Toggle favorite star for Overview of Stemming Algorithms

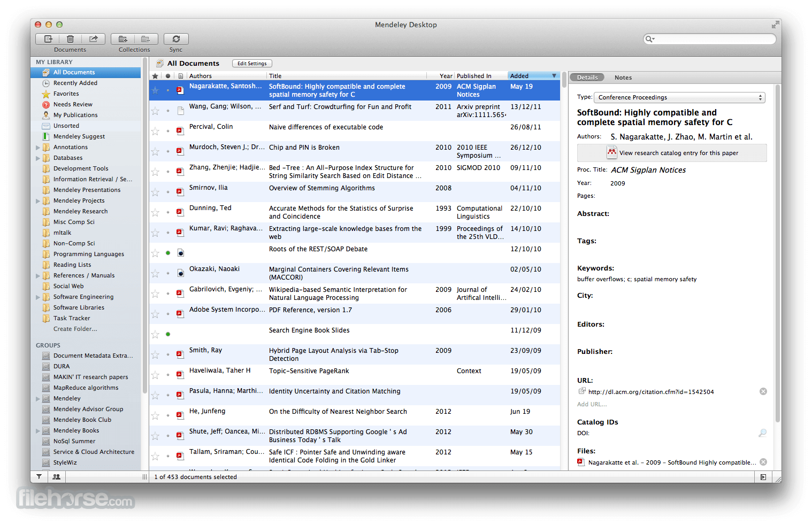tap(155, 192)
